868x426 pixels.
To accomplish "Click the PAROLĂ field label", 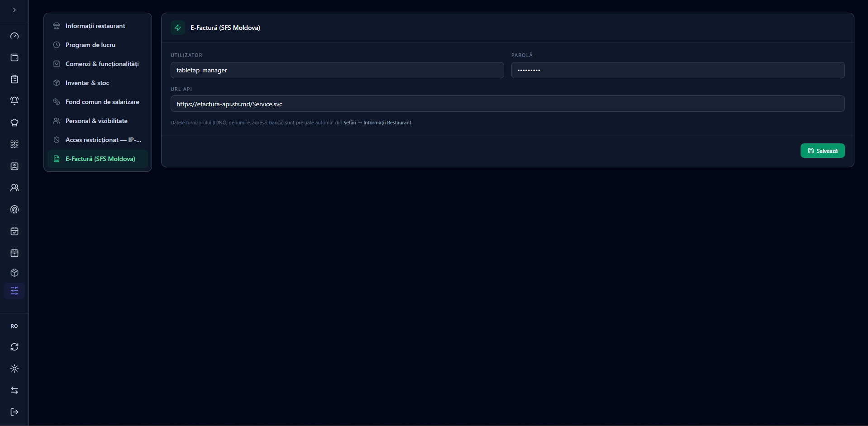I will coord(522,55).
